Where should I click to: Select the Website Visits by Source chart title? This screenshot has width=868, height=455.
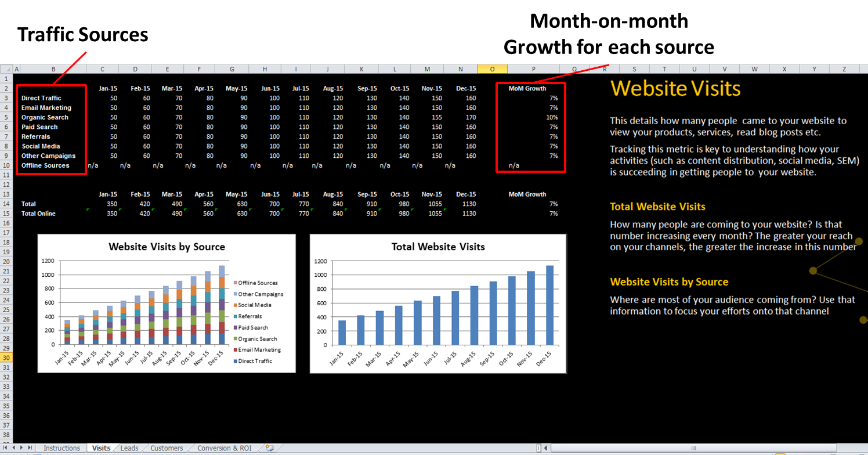pyautogui.click(x=167, y=247)
